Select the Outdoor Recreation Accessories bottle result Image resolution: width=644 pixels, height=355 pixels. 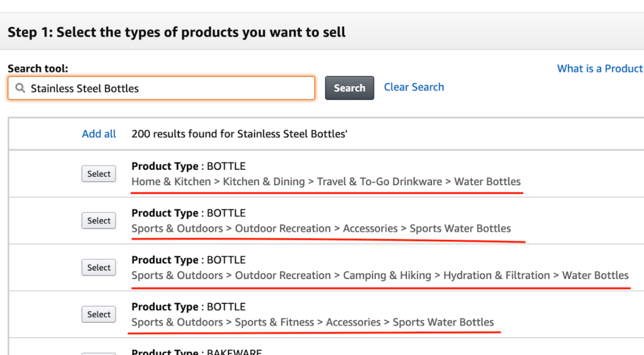coord(99,221)
